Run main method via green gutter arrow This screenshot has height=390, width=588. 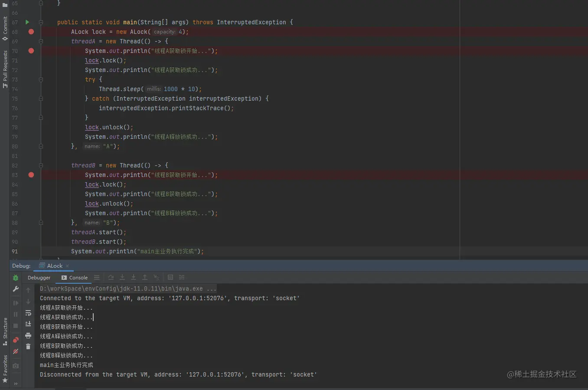(x=27, y=22)
